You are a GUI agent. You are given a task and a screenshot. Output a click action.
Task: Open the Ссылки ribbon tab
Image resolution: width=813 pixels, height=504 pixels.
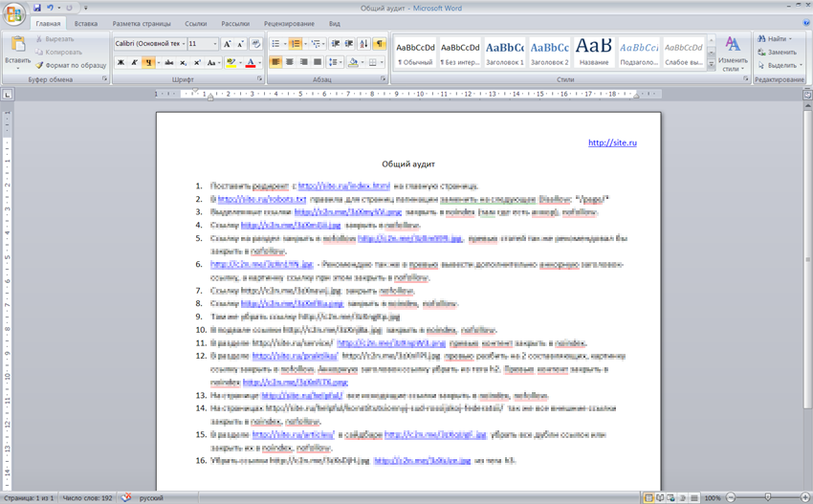pyautogui.click(x=196, y=24)
